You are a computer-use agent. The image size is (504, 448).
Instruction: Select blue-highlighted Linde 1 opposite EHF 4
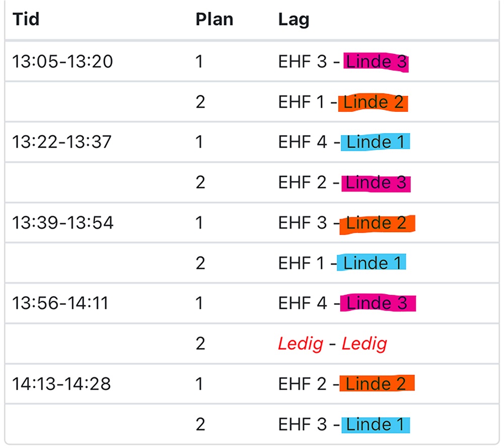tap(375, 143)
